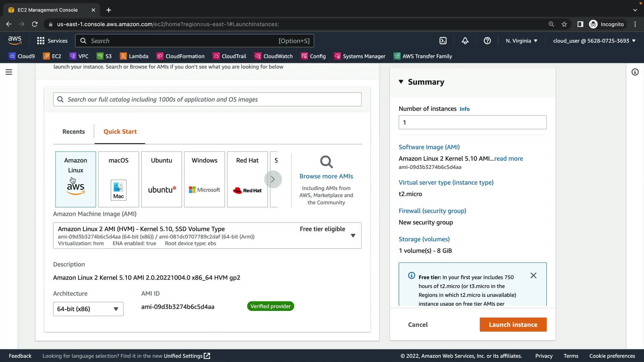
Task: Click the help question mark icon
Action: 487,41
